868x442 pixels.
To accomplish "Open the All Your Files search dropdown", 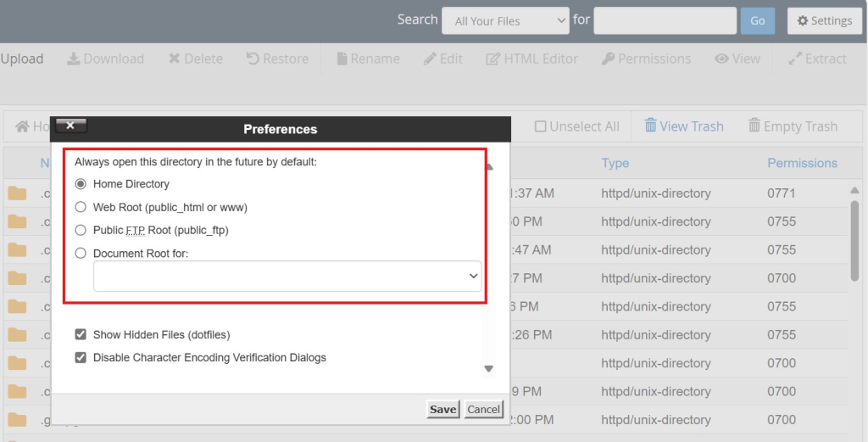I will pyautogui.click(x=505, y=21).
